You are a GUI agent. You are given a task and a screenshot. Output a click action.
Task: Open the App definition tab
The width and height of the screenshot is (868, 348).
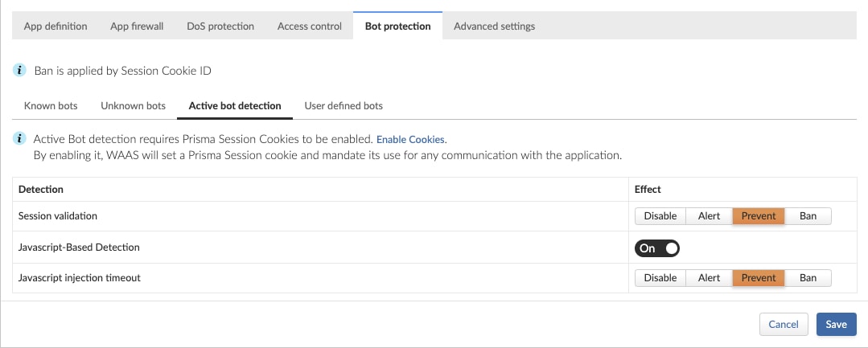click(x=56, y=26)
